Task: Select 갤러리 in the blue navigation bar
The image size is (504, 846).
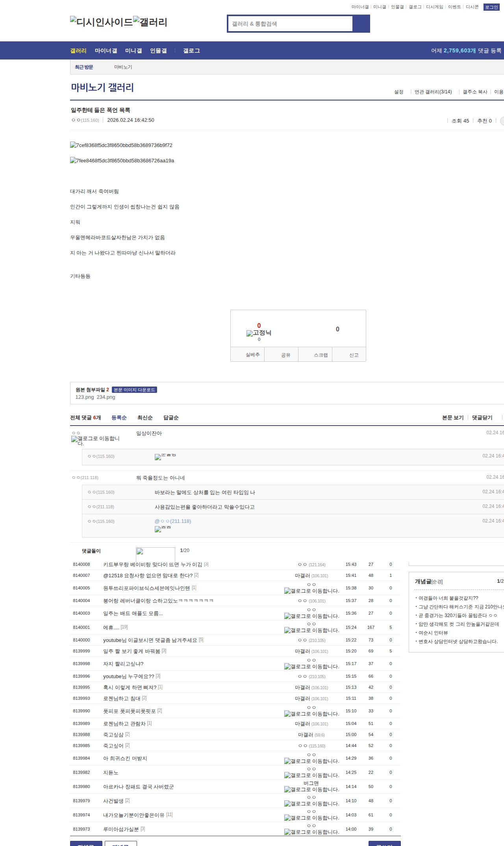Action: 78,50
